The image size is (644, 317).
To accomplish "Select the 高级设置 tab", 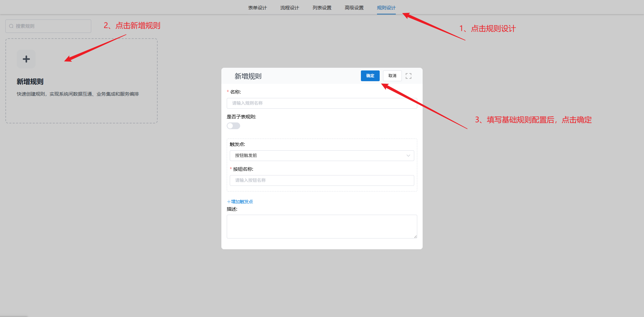I will 354,8.
